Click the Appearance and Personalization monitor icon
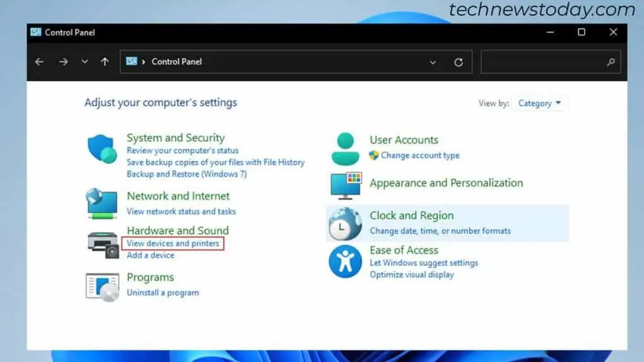The width and height of the screenshot is (644, 362). (x=346, y=185)
